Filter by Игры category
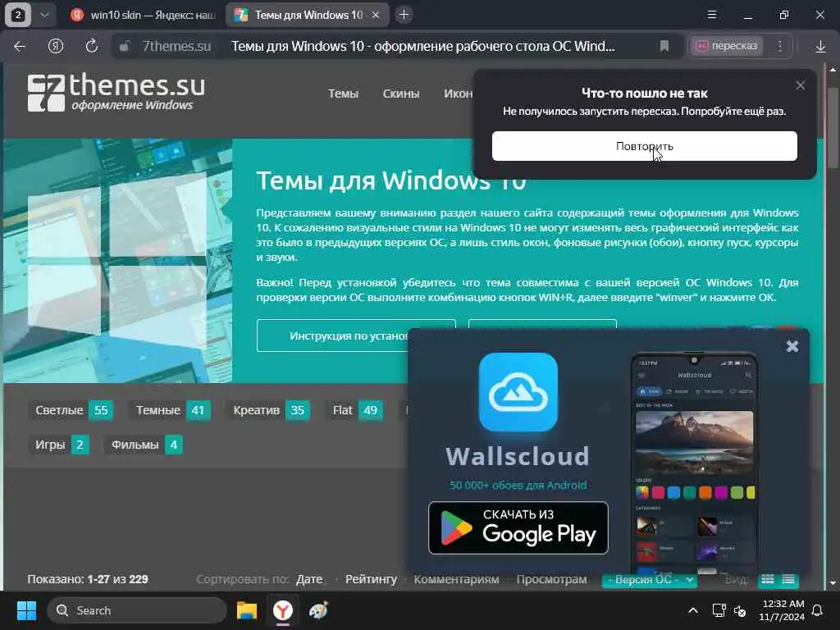The height and width of the screenshot is (630, 840). [x=58, y=445]
